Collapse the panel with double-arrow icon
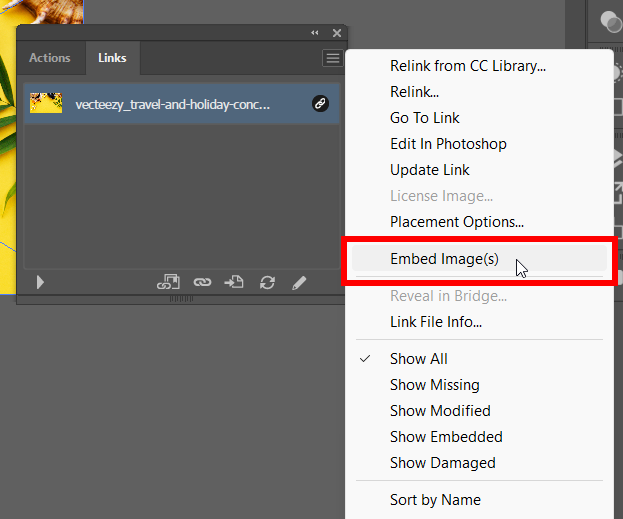The height and width of the screenshot is (519, 623). 315,33
